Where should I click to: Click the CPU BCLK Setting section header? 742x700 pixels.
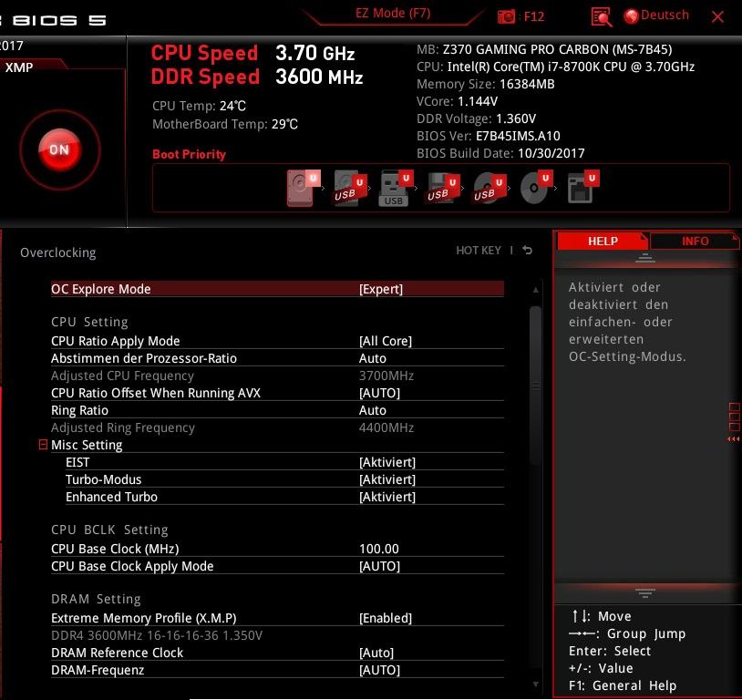pyautogui.click(x=109, y=530)
